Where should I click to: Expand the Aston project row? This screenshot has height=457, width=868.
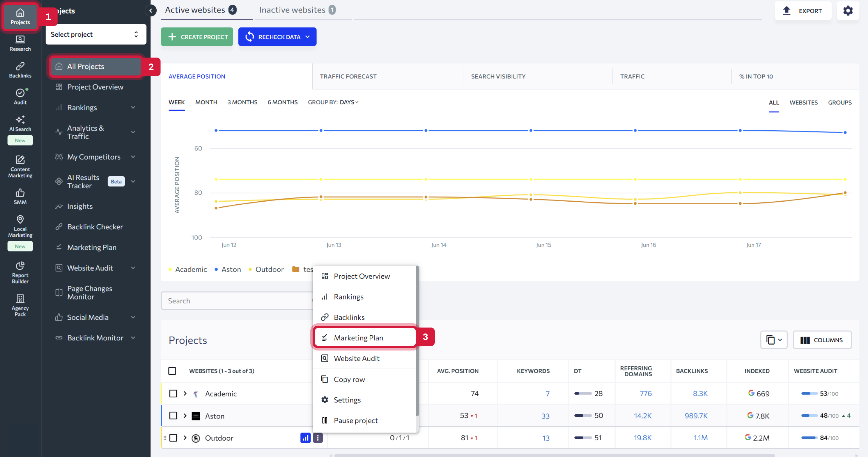(185, 416)
